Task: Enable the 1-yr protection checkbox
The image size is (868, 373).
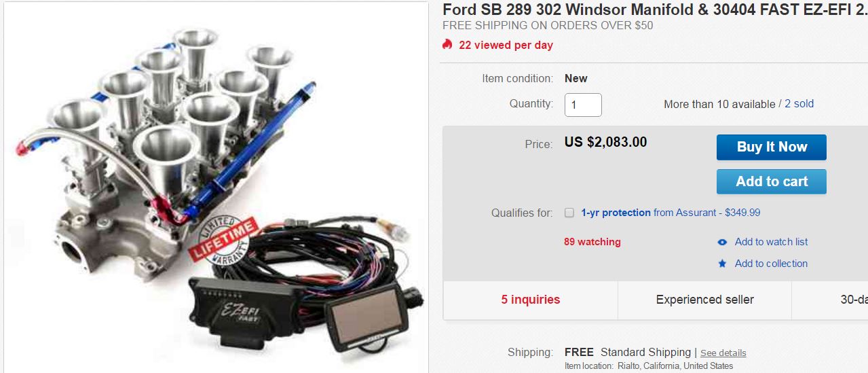Action: click(569, 213)
